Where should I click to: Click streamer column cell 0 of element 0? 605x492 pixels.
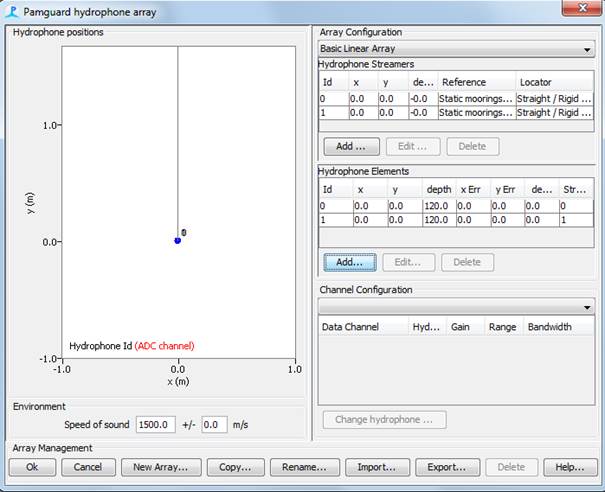(576, 206)
